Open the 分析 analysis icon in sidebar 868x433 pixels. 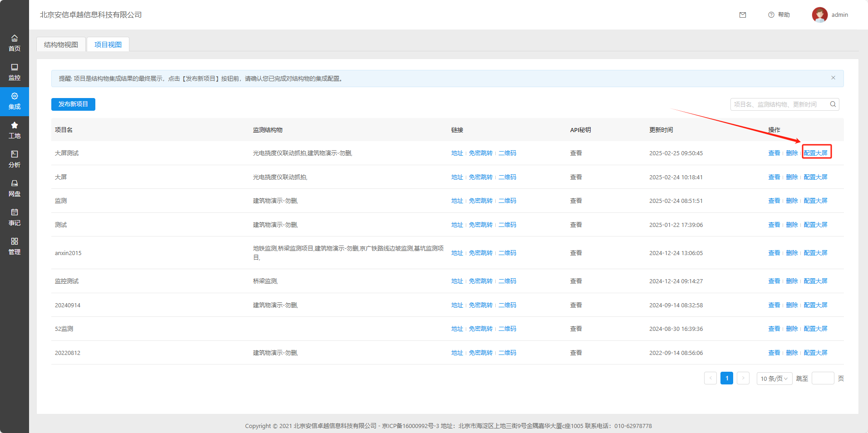[15, 155]
